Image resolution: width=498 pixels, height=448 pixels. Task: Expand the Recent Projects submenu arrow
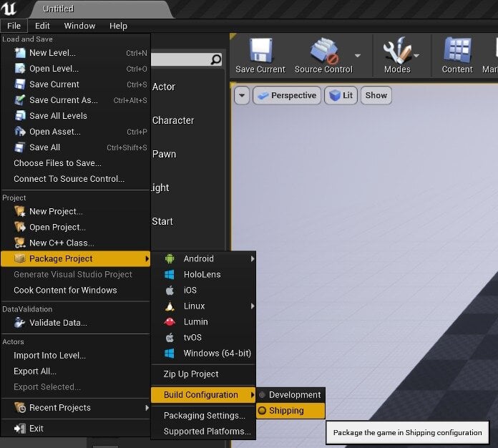[x=147, y=408]
